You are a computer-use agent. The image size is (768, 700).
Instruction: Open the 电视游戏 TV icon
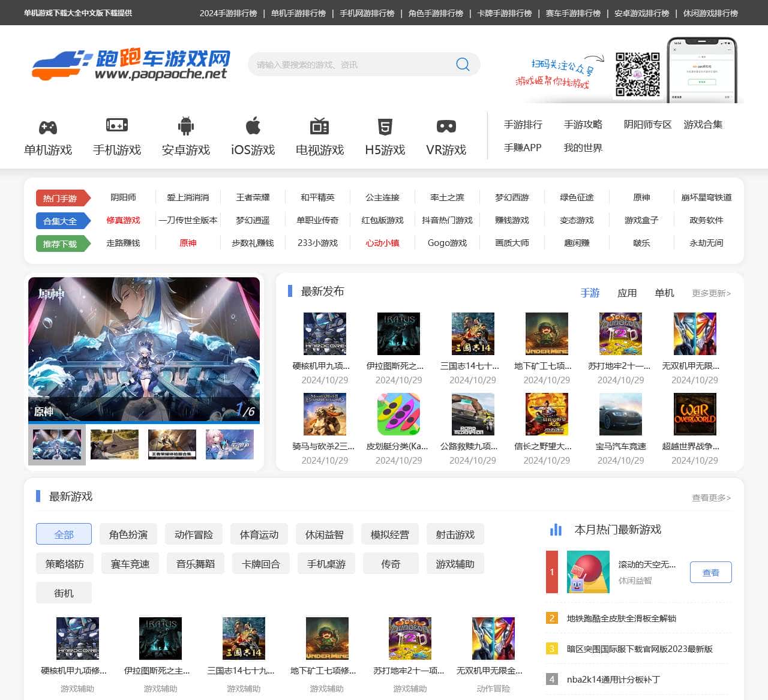coord(319,126)
